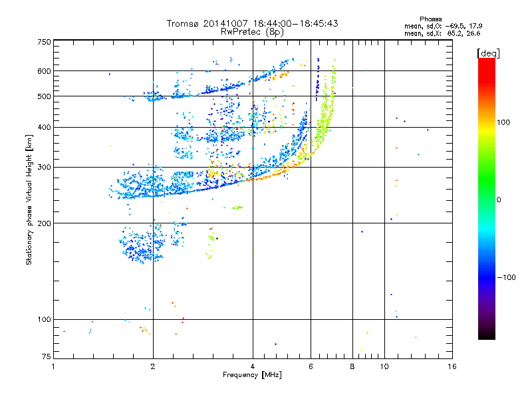Click the x-axis tick label '4'
The width and height of the screenshot is (532, 399).
click(x=253, y=366)
